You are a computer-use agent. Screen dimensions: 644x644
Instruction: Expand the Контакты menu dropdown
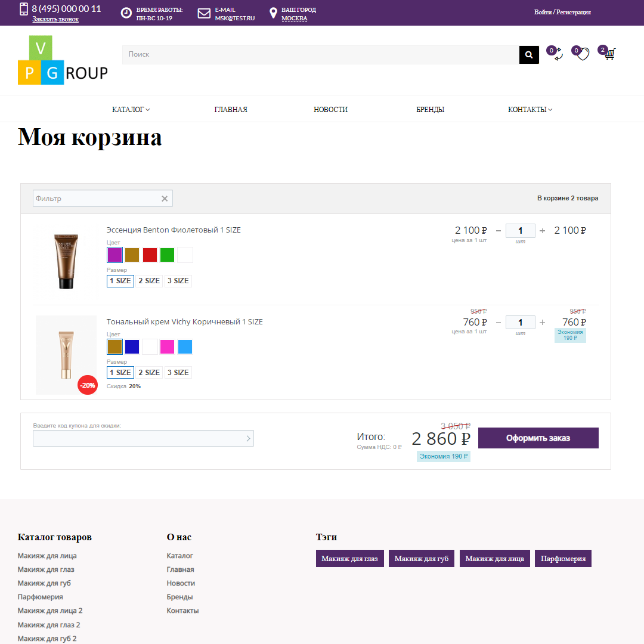[x=530, y=110]
